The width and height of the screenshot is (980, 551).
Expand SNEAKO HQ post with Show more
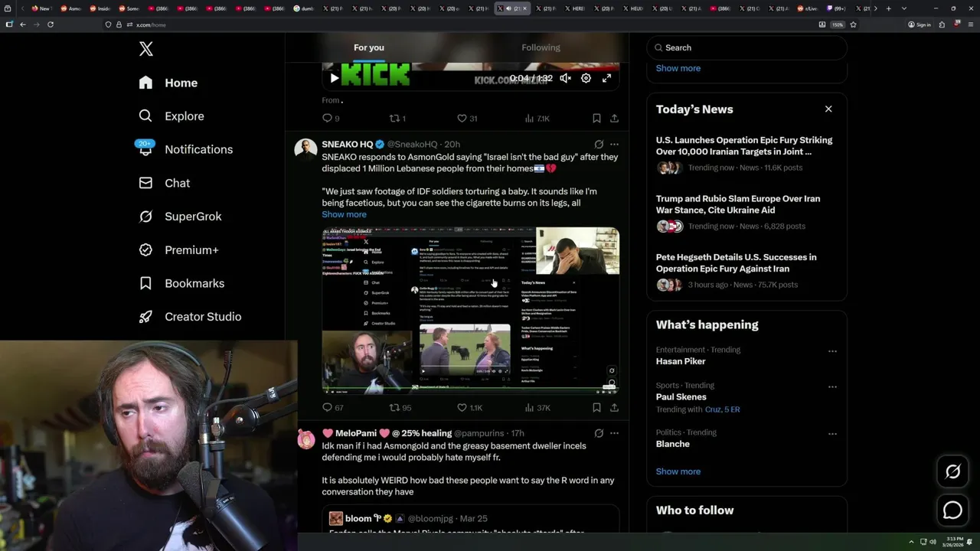point(344,214)
